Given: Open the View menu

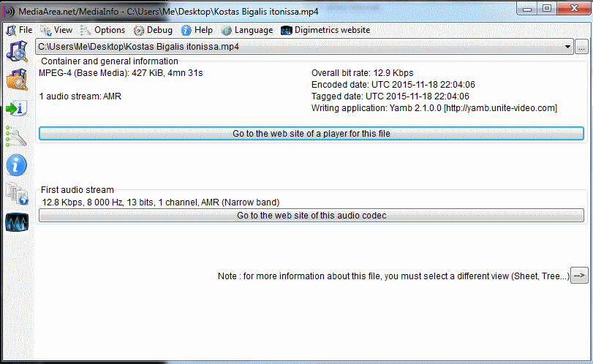Looking at the screenshot, I should point(56,30).
